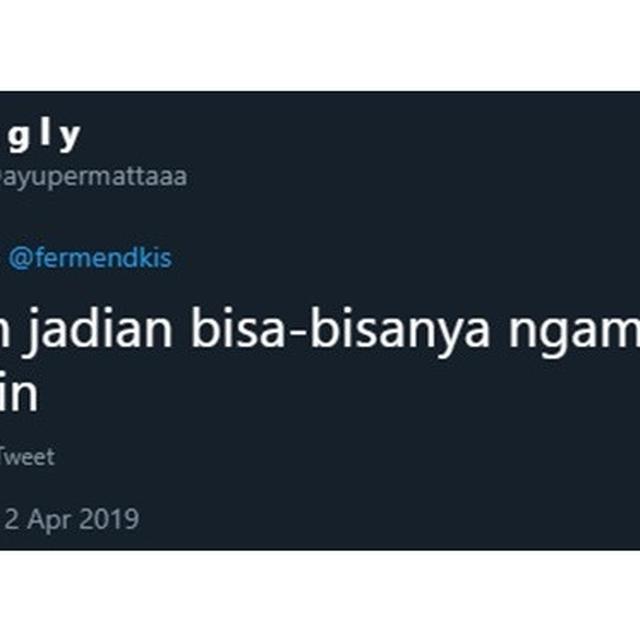The width and height of the screenshot is (640, 640).
Task: Click the @ayupermattaaa username handle
Action: coord(93,177)
